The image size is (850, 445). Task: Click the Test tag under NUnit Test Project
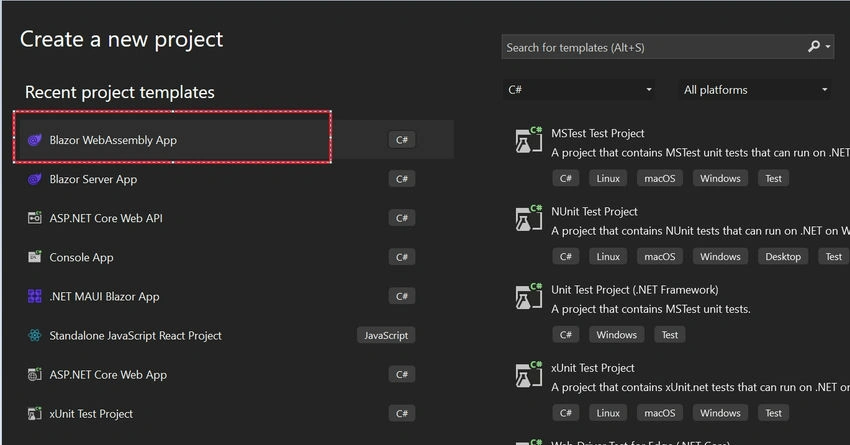click(x=834, y=256)
